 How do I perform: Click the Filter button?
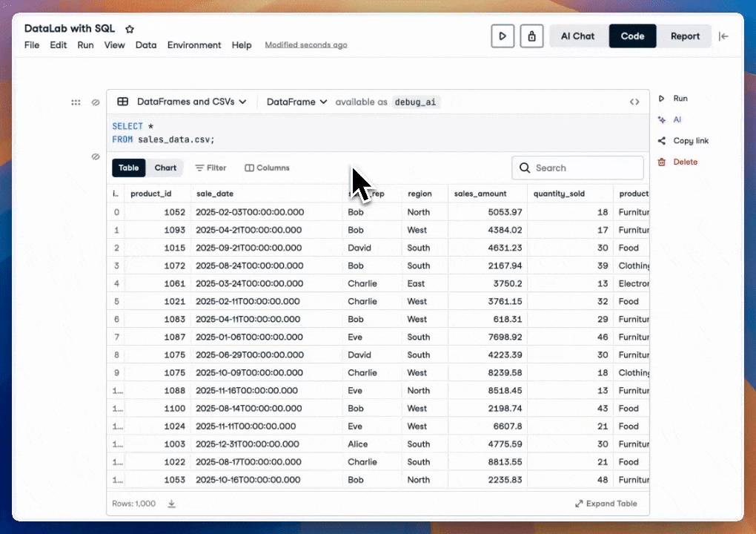click(210, 168)
